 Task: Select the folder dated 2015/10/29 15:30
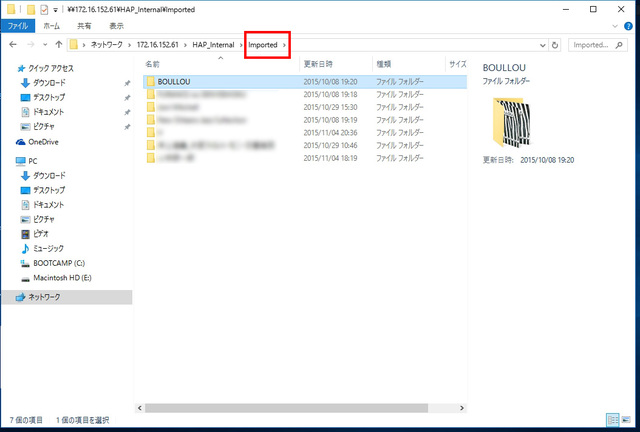(x=305, y=107)
